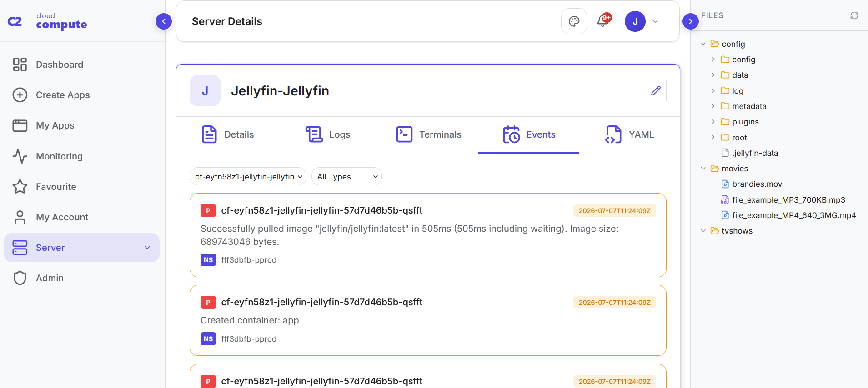
Task: Click the brandies.mov file icon
Action: (725, 184)
